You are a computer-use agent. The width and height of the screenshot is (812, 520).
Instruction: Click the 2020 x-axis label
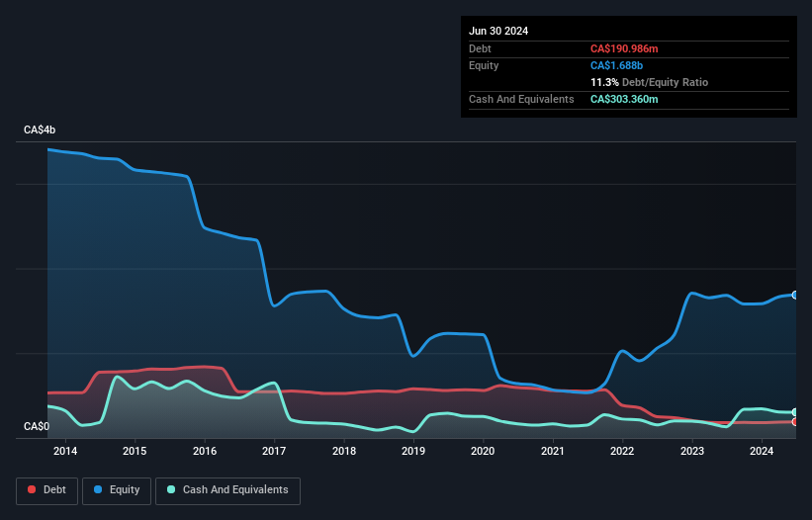[x=483, y=451]
